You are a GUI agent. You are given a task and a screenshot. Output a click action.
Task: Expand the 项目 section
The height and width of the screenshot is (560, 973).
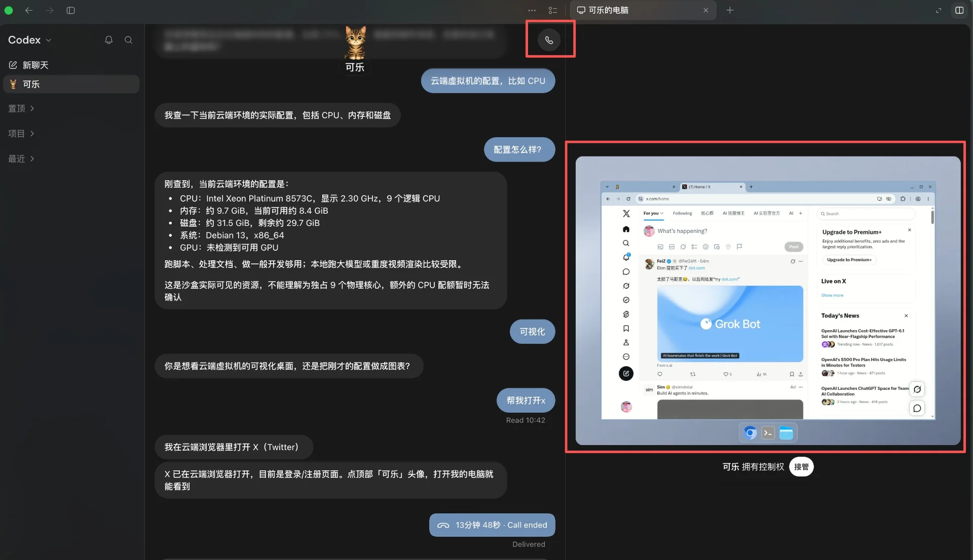tap(21, 134)
